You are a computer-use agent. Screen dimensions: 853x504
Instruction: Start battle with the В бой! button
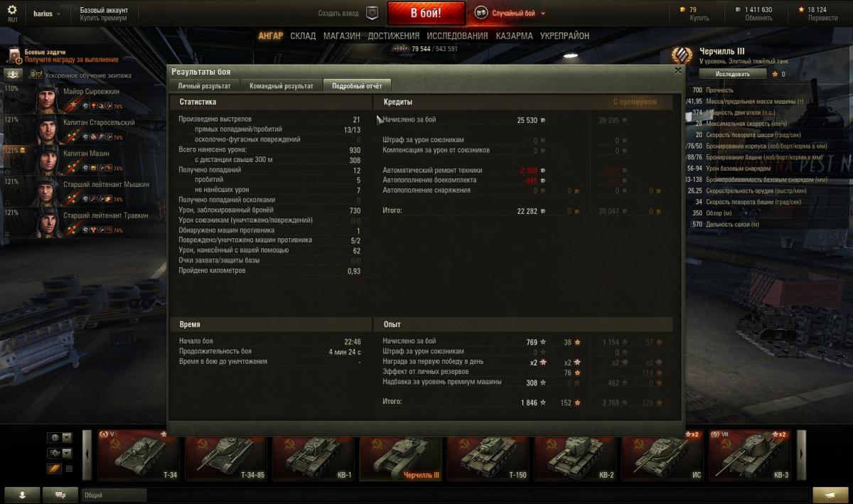pyautogui.click(x=426, y=13)
